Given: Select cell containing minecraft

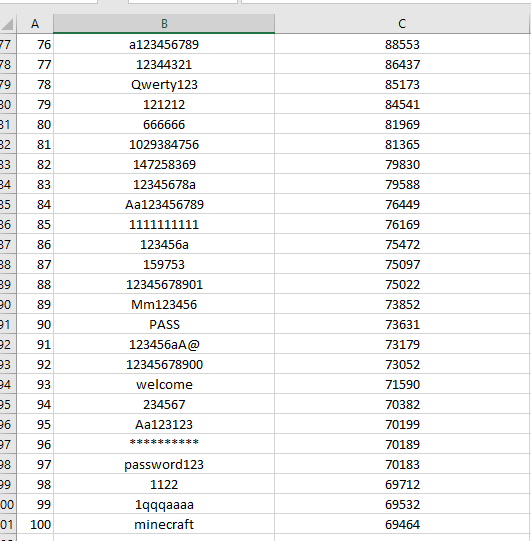Looking at the screenshot, I should [x=164, y=524].
